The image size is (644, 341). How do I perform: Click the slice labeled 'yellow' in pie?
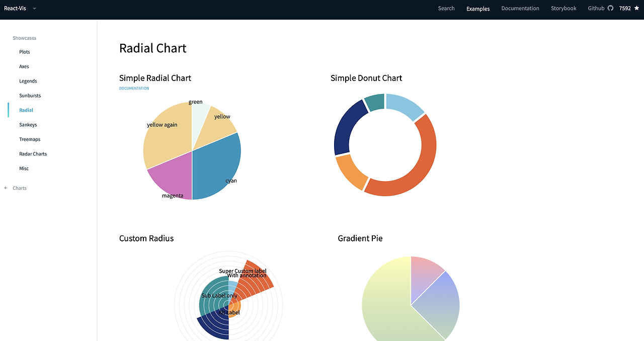point(217,126)
